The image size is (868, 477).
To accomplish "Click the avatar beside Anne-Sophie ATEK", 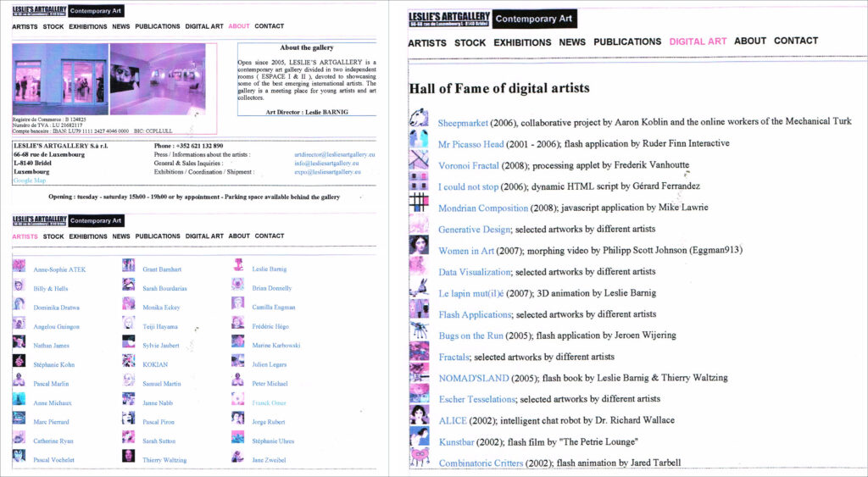I will 19,267.
